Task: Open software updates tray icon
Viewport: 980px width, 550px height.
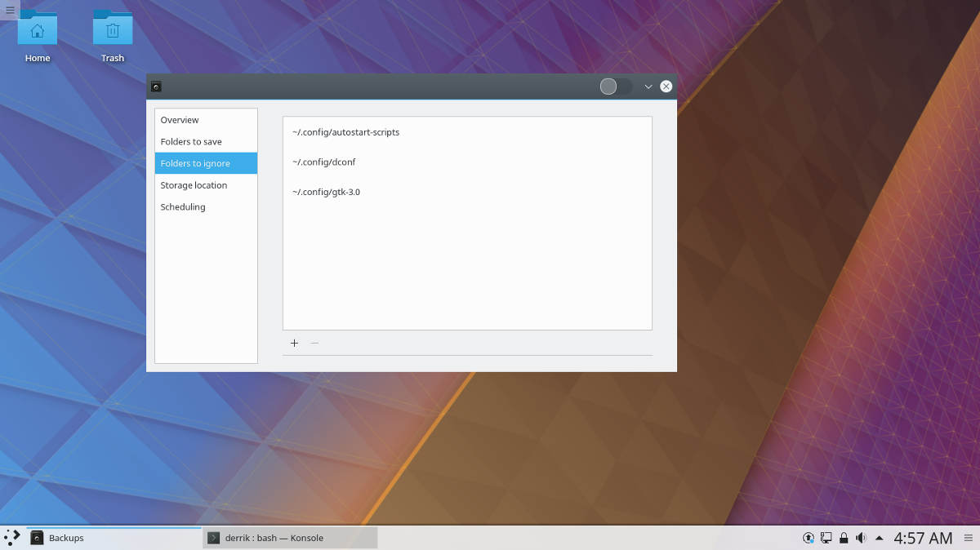Action: point(808,538)
